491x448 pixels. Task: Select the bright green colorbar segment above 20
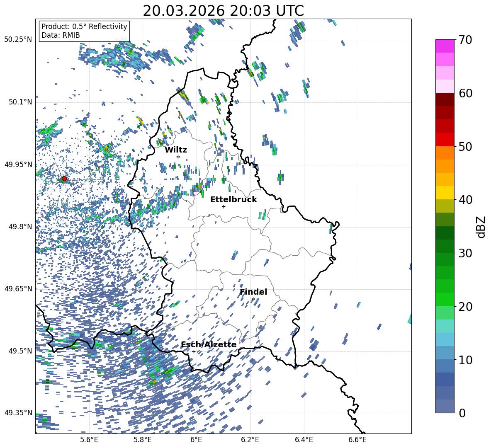click(x=445, y=299)
